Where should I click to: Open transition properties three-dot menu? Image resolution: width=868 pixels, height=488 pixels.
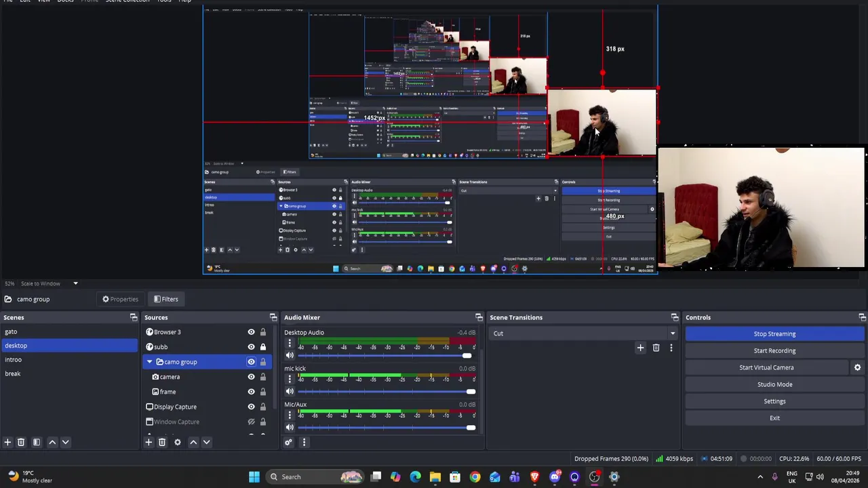tap(671, 348)
